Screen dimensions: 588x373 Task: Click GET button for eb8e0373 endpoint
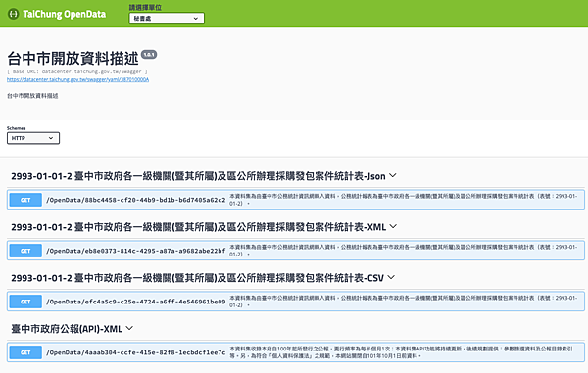pos(25,251)
